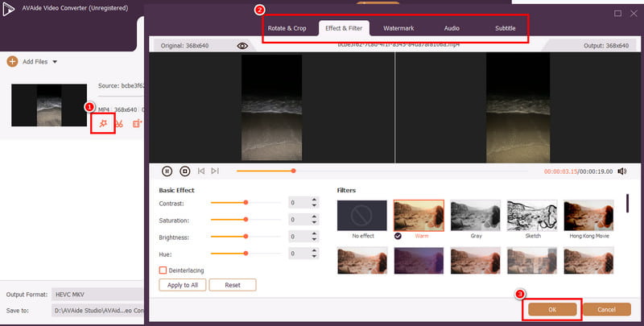Toggle the original preview eye icon
Screen dimensions: 644x326
[x=242, y=47]
